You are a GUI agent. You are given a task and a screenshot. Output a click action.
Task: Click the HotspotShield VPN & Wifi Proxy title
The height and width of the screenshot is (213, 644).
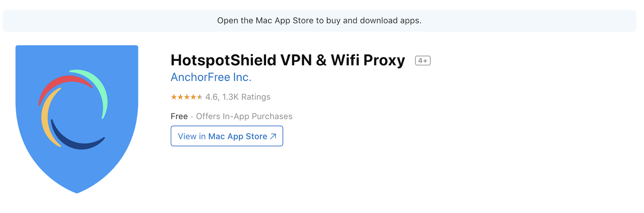click(288, 60)
